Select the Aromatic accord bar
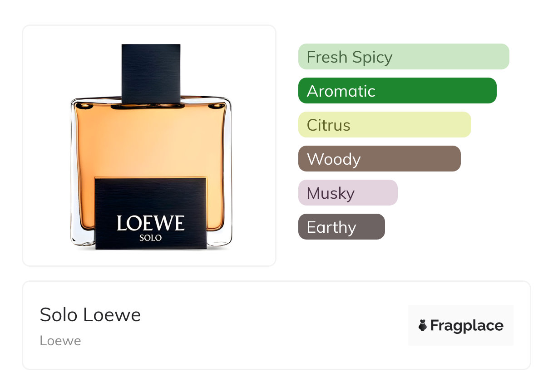The image size is (553, 392). pyautogui.click(x=397, y=91)
